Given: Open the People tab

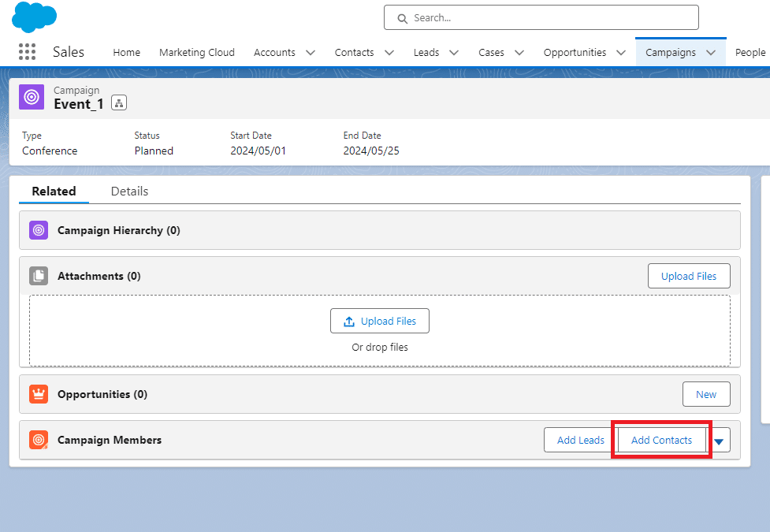Looking at the screenshot, I should 750,53.
